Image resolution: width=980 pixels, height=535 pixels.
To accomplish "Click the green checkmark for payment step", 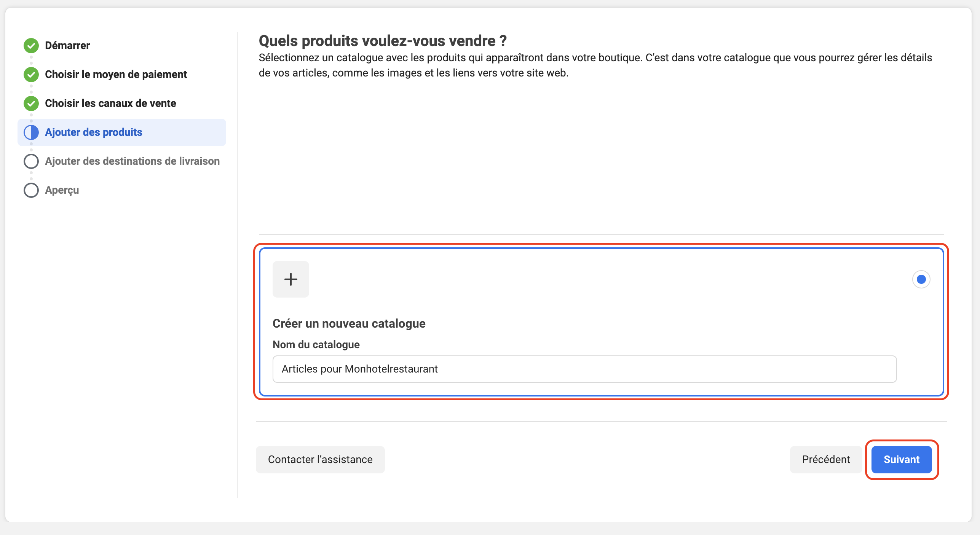I will [31, 75].
